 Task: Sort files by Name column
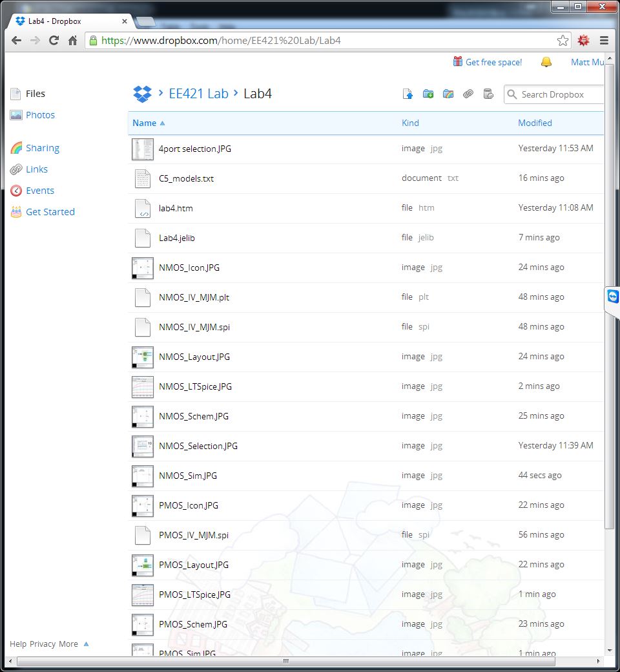[x=145, y=123]
